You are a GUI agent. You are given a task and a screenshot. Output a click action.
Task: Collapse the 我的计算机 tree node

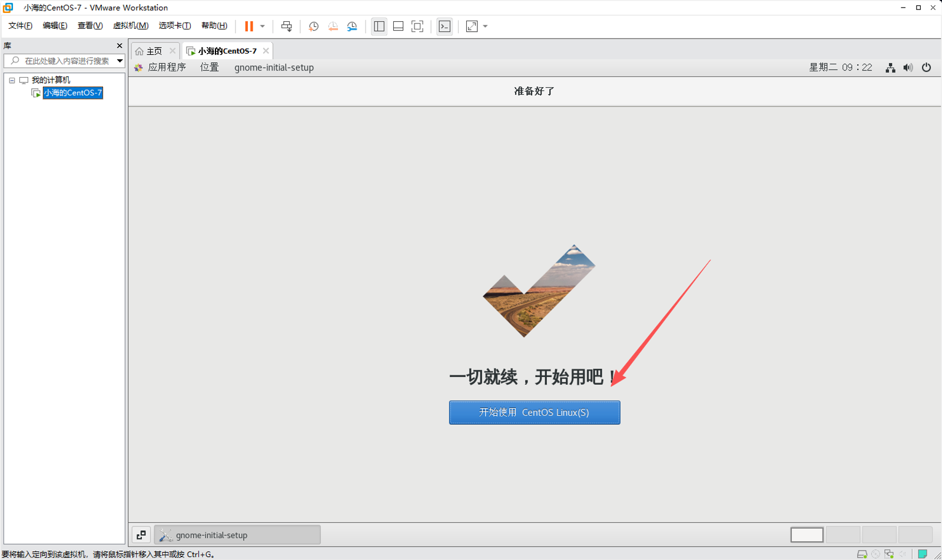point(12,80)
